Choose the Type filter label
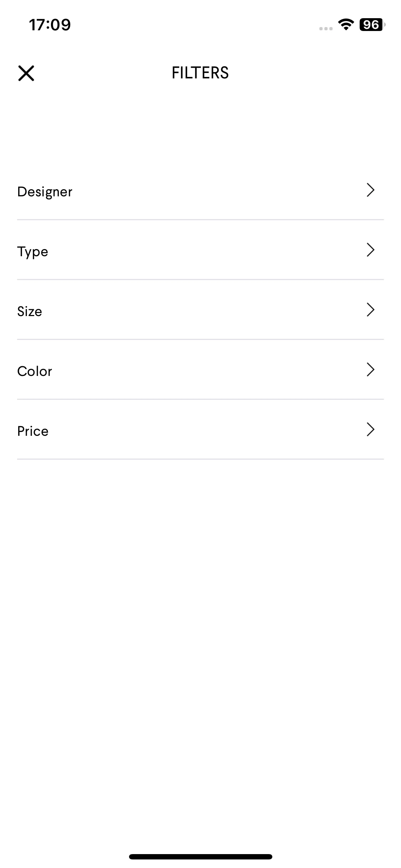The image size is (401, 868). click(x=32, y=252)
